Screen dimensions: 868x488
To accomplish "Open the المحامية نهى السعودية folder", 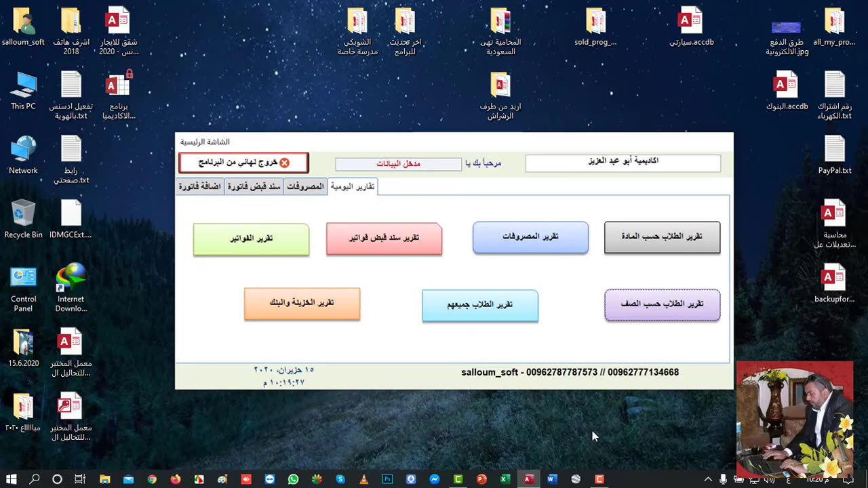I will pos(500,33).
